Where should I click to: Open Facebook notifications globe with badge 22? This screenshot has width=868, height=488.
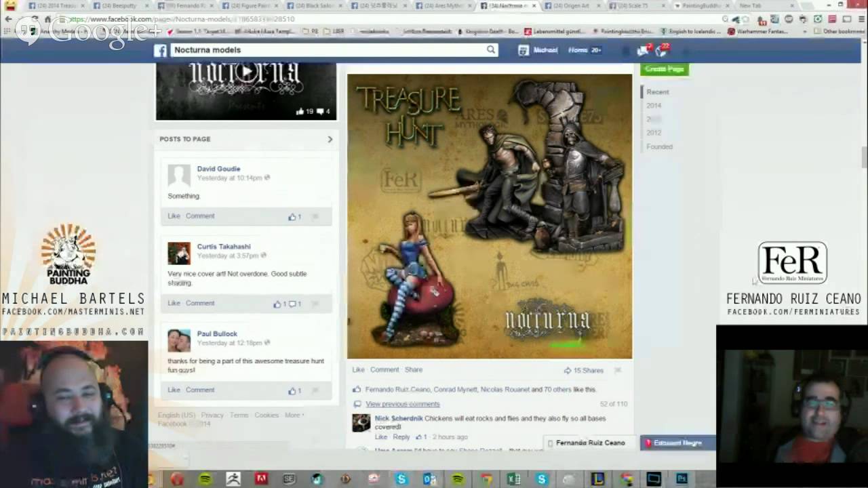(661, 50)
